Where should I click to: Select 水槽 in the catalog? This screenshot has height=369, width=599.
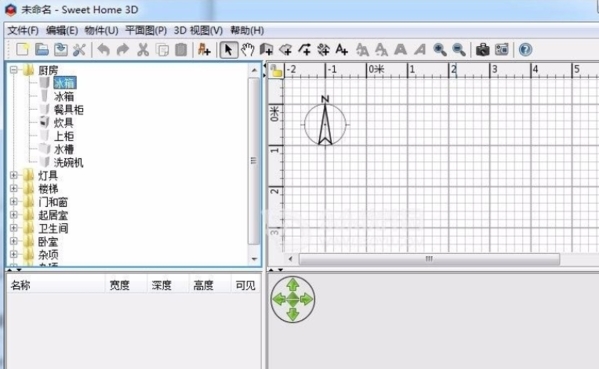point(64,149)
